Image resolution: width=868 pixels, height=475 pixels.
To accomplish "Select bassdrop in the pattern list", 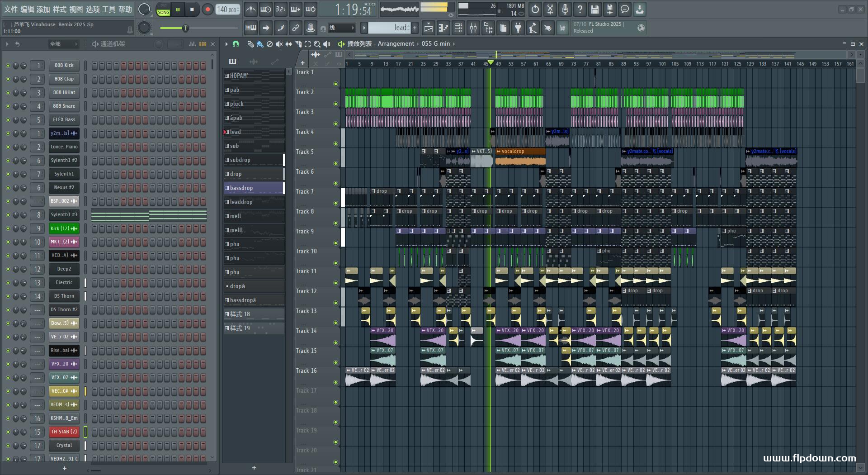I will click(x=254, y=188).
